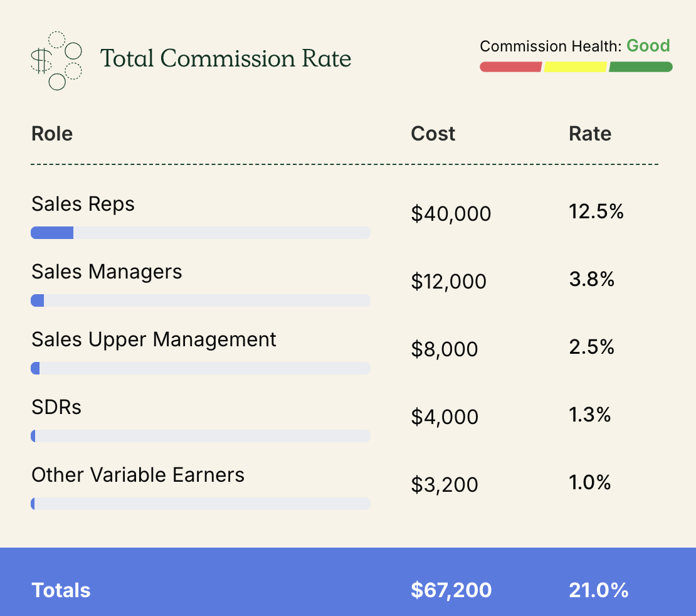The height and width of the screenshot is (616, 696).
Task: Click the SDRs 1.3% rate value
Action: [x=589, y=415]
